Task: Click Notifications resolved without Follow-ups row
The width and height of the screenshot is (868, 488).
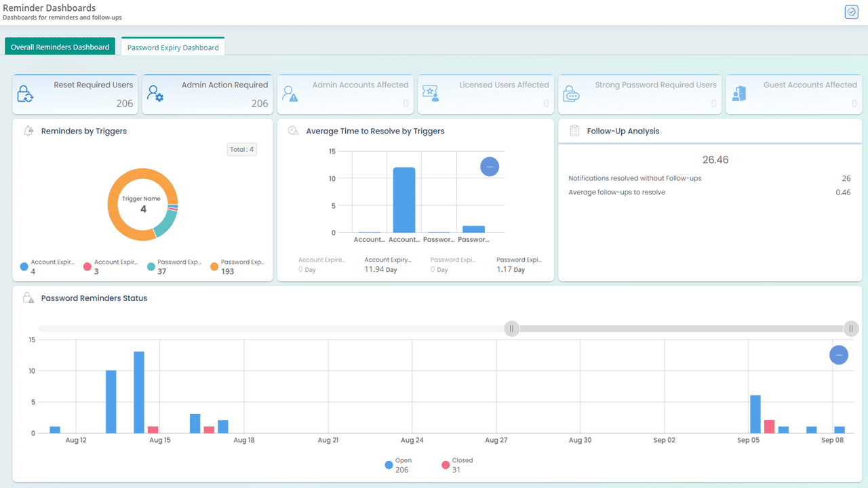Action: 709,178
